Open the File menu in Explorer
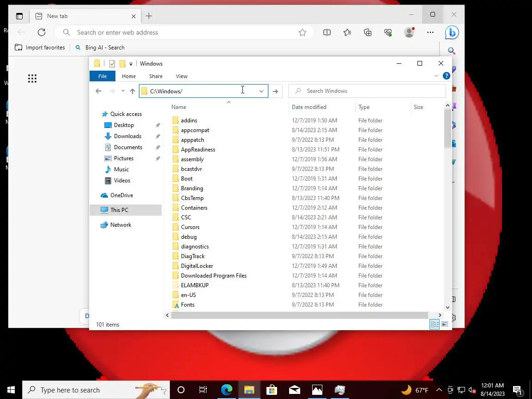 (x=103, y=76)
